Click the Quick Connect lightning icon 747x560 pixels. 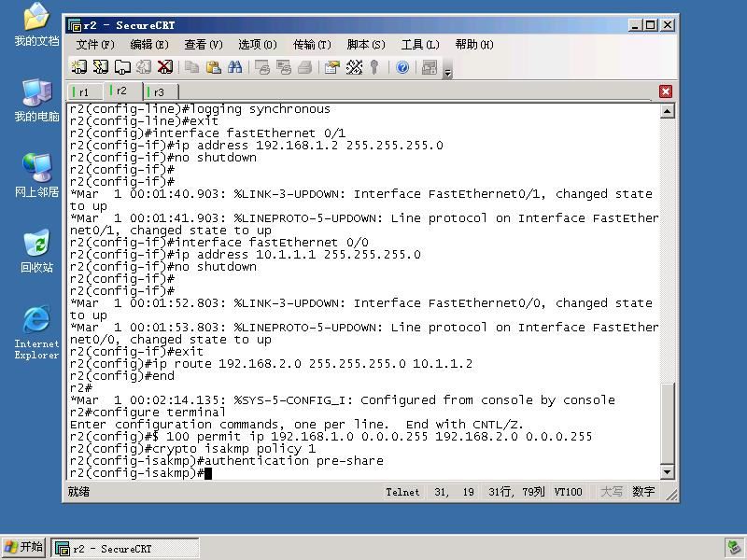[x=101, y=67]
